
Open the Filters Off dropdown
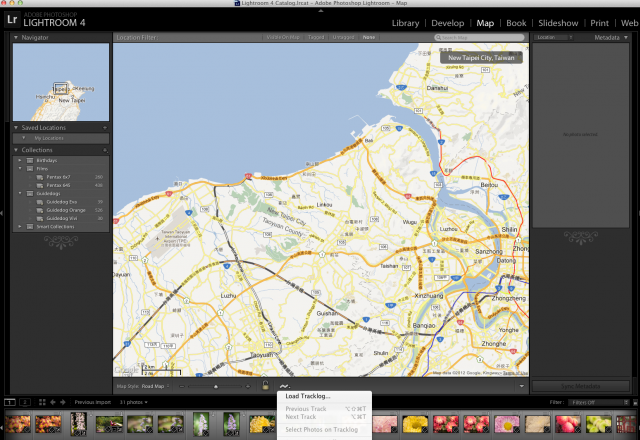click(x=598, y=402)
